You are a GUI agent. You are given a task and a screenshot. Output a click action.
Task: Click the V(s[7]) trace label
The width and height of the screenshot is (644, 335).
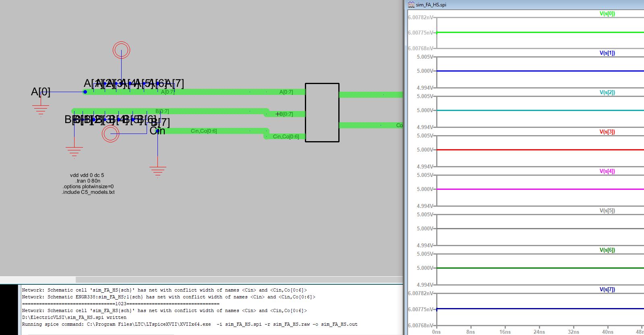point(607,290)
